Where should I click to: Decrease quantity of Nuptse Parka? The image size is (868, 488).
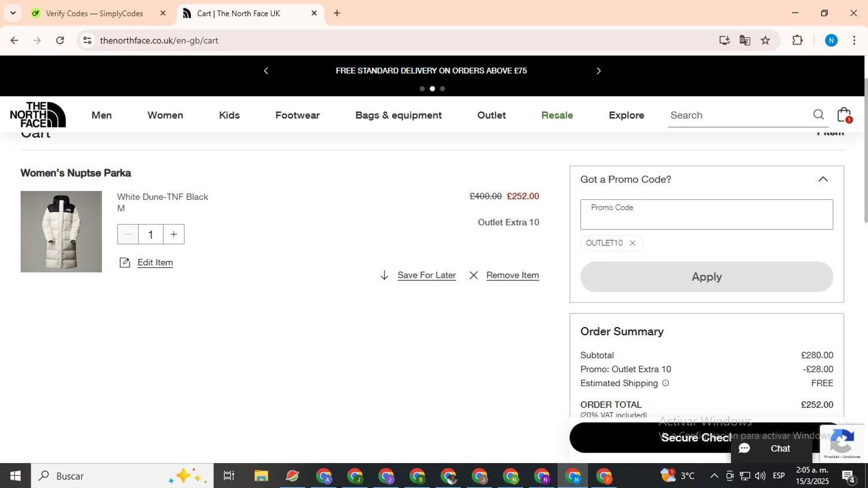tap(128, 234)
